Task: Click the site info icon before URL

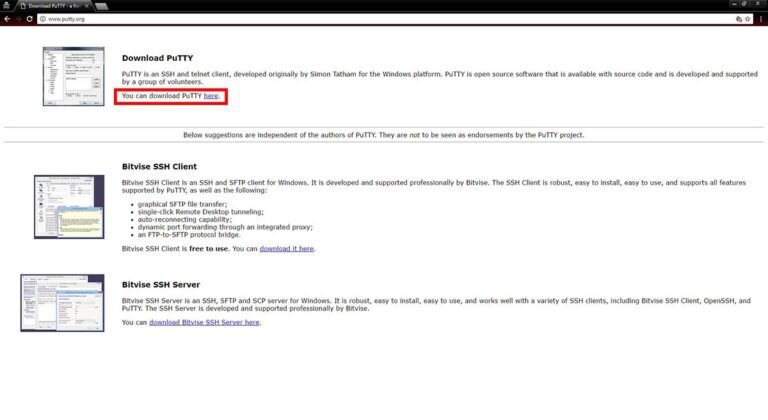Action: pyautogui.click(x=43, y=19)
